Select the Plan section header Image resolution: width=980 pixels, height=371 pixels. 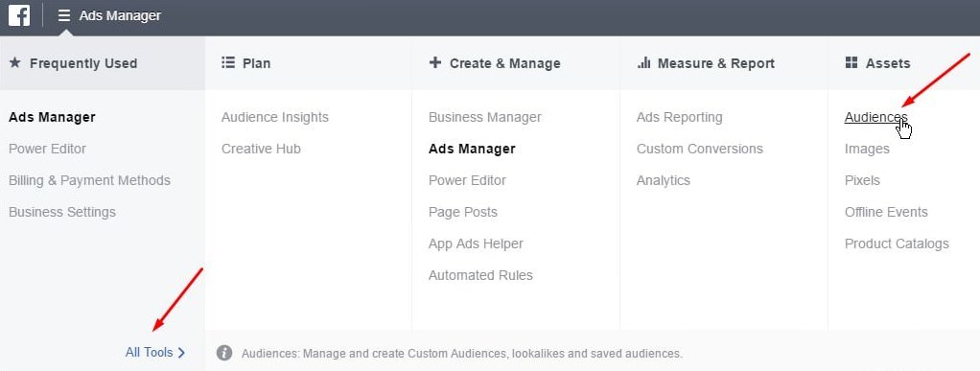(256, 63)
